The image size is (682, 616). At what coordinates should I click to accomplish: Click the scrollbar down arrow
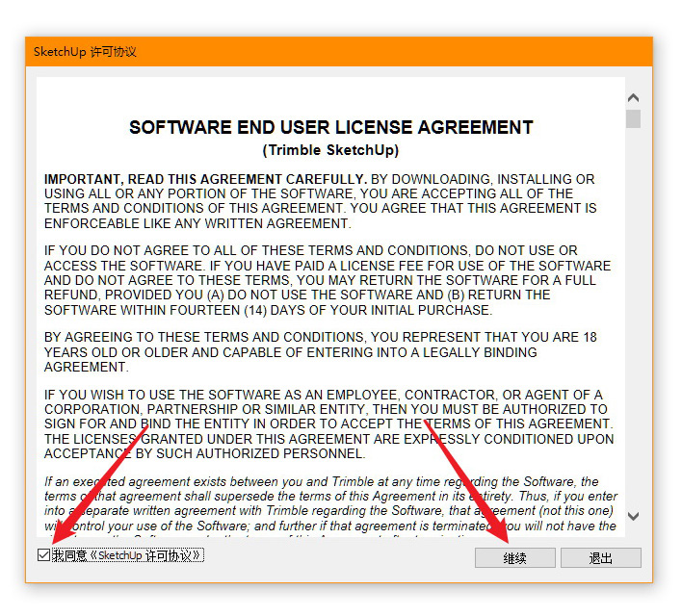point(633,516)
